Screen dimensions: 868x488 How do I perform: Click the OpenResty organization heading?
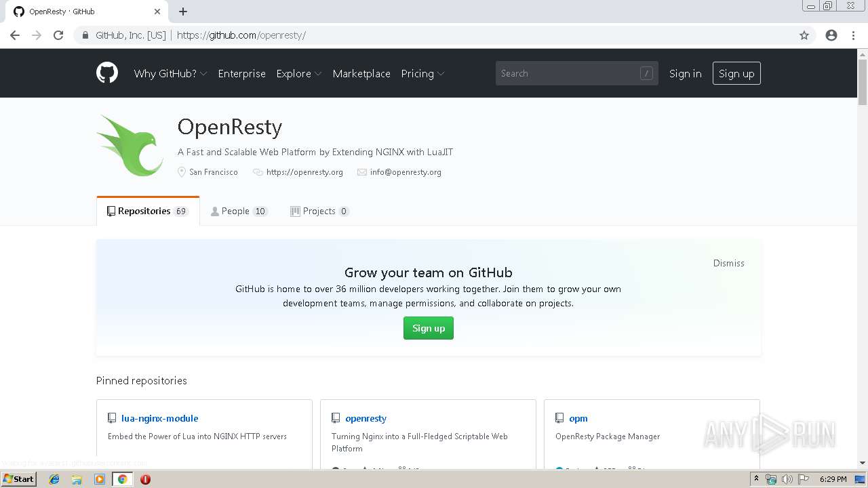point(230,127)
